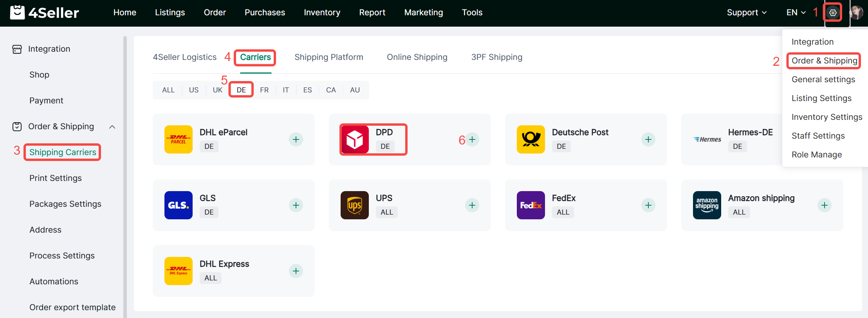This screenshot has height=318, width=868.
Task: Select the DE country filter
Action: click(x=241, y=90)
